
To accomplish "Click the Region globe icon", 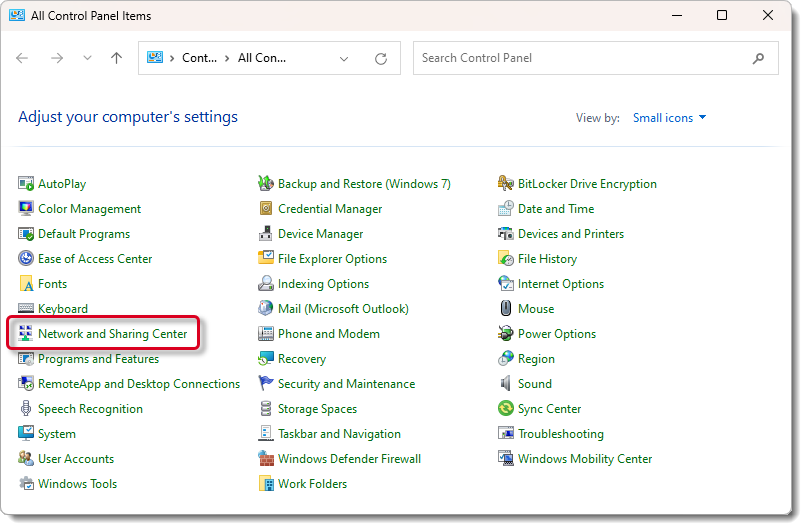I will point(505,358).
